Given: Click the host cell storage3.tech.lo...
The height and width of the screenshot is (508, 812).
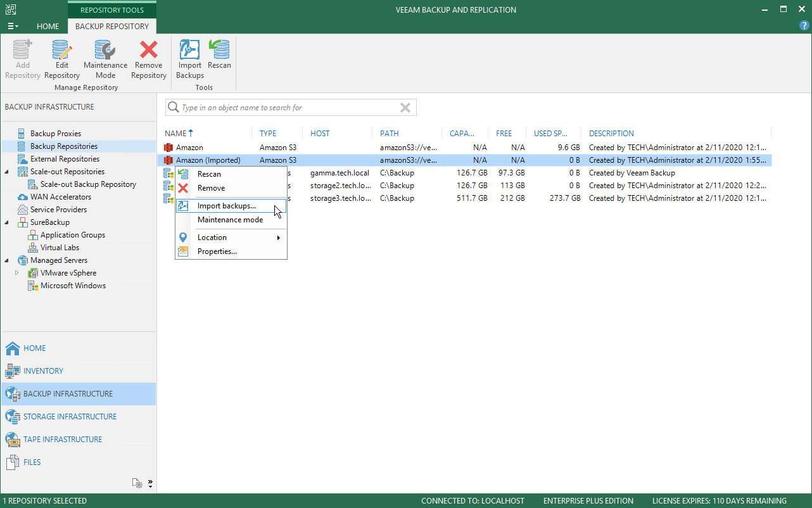Looking at the screenshot, I should pyautogui.click(x=340, y=198).
